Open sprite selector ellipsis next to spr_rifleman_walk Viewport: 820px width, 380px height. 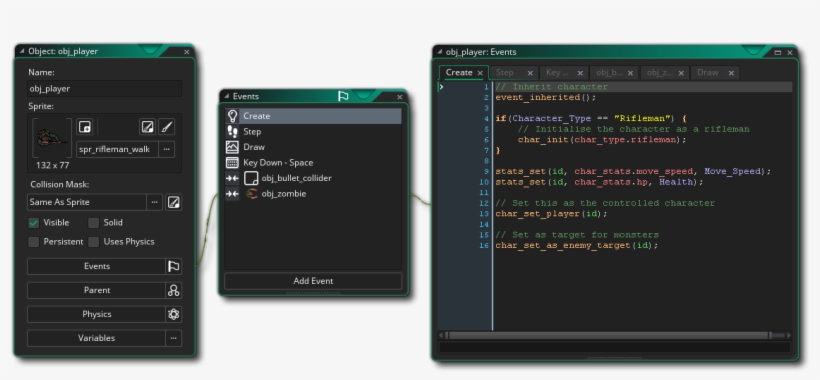click(x=166, y=149)
